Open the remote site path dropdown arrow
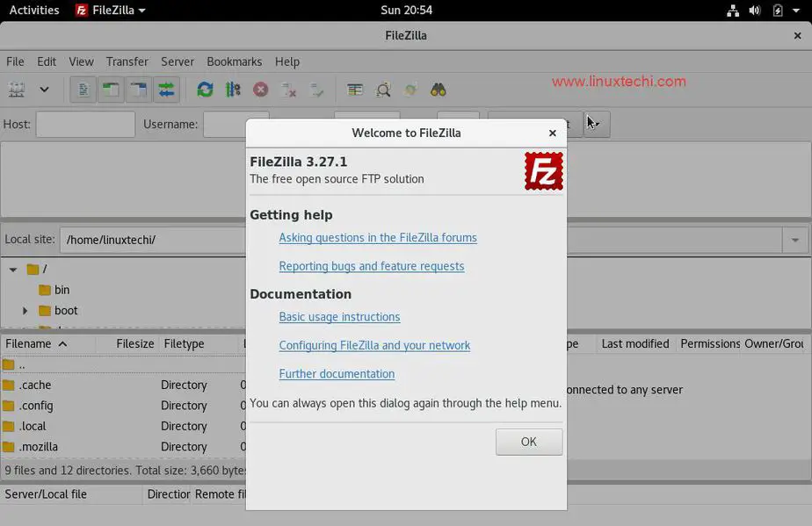This screenshot has height=526, width=812. (x=795, y=240)
